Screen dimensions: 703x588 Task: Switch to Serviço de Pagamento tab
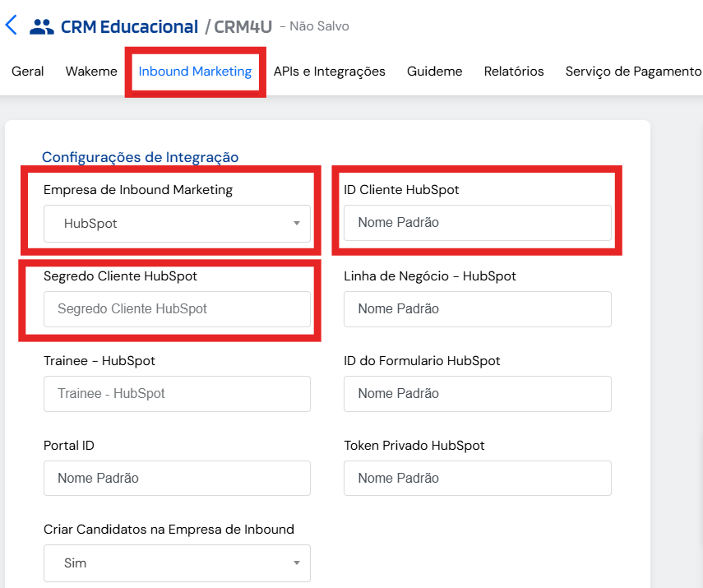pos(633,72)
